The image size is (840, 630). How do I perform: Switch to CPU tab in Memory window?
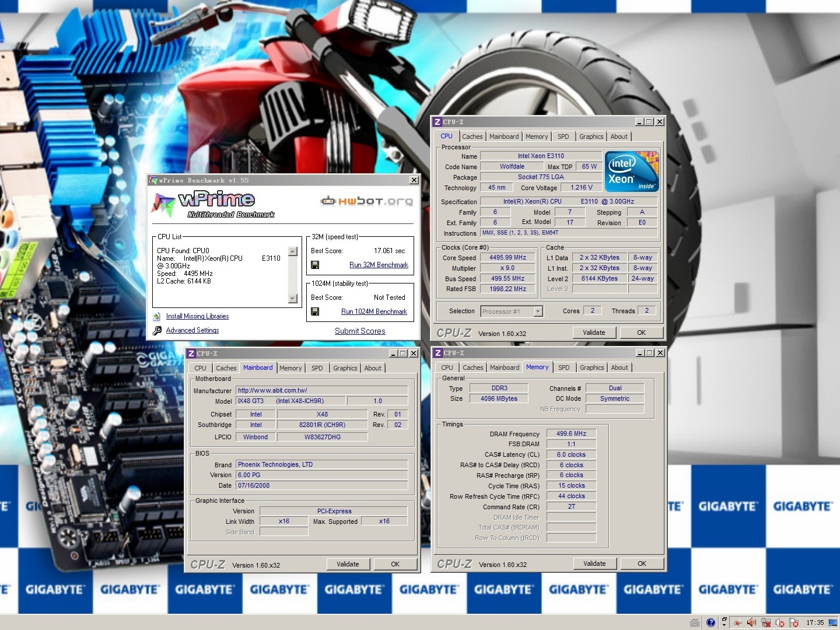tap(447, 367)
